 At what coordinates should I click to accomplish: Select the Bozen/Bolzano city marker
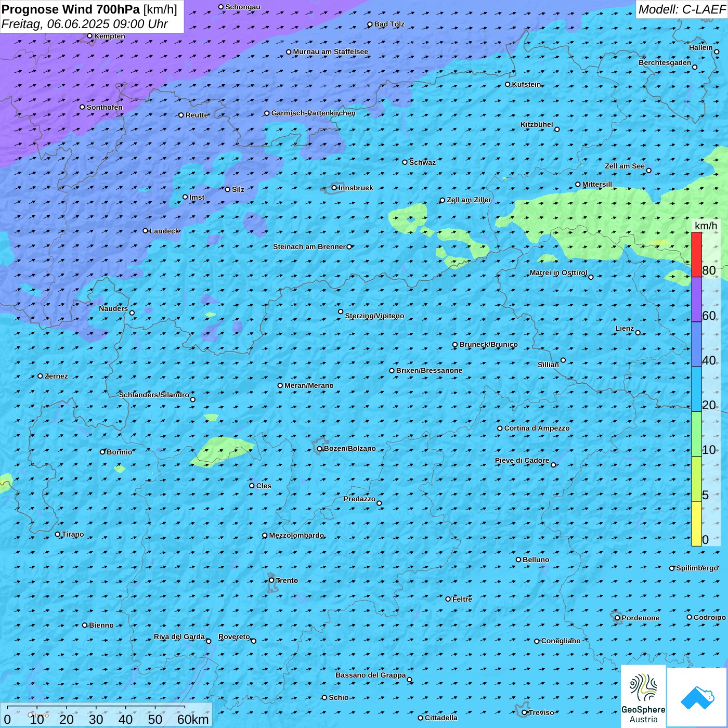click(319, 449)
